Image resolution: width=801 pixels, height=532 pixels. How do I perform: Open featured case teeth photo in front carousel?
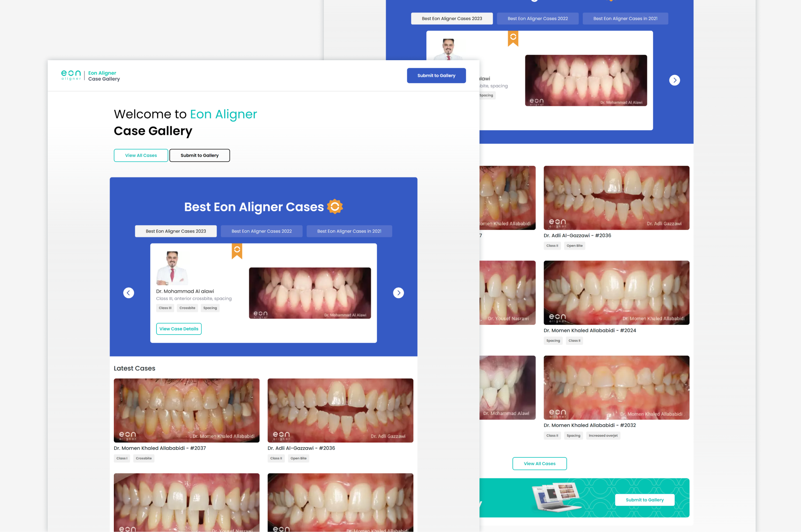pyautogui.click(x=310, y=293)
